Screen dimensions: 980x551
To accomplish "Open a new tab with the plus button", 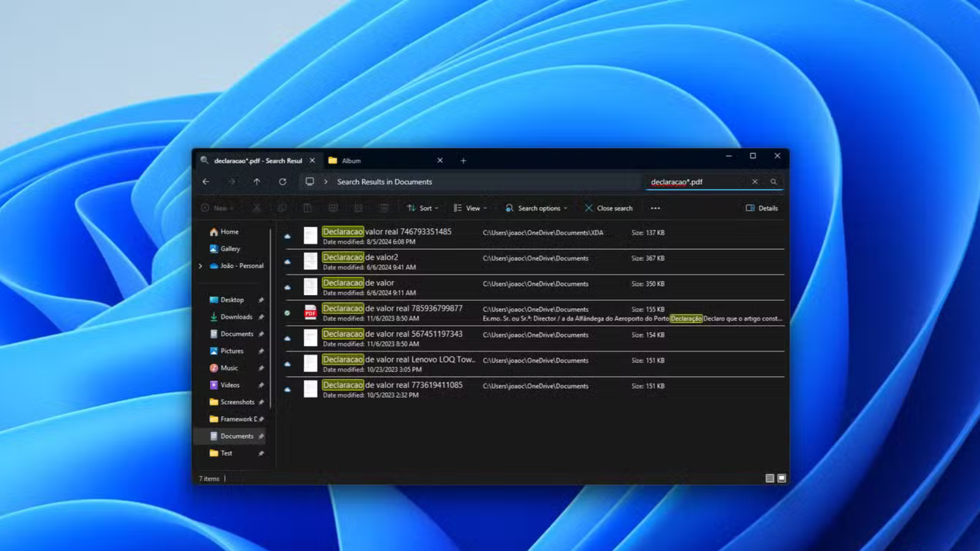I will tap(463, 161).
